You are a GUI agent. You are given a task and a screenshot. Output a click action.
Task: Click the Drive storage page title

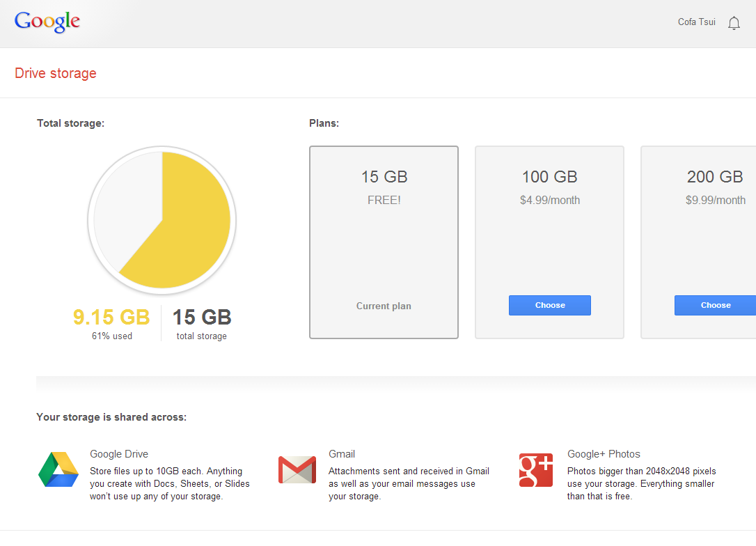(56, 73)
